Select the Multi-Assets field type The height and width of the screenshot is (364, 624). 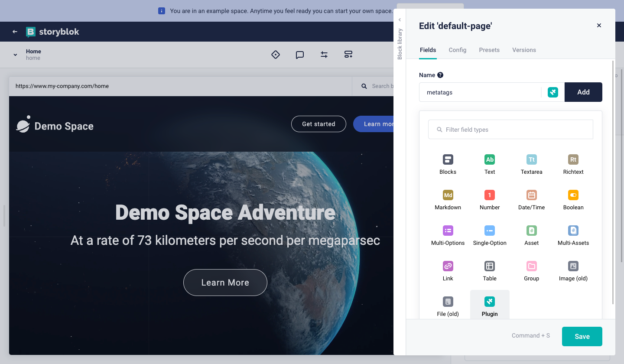573,236
